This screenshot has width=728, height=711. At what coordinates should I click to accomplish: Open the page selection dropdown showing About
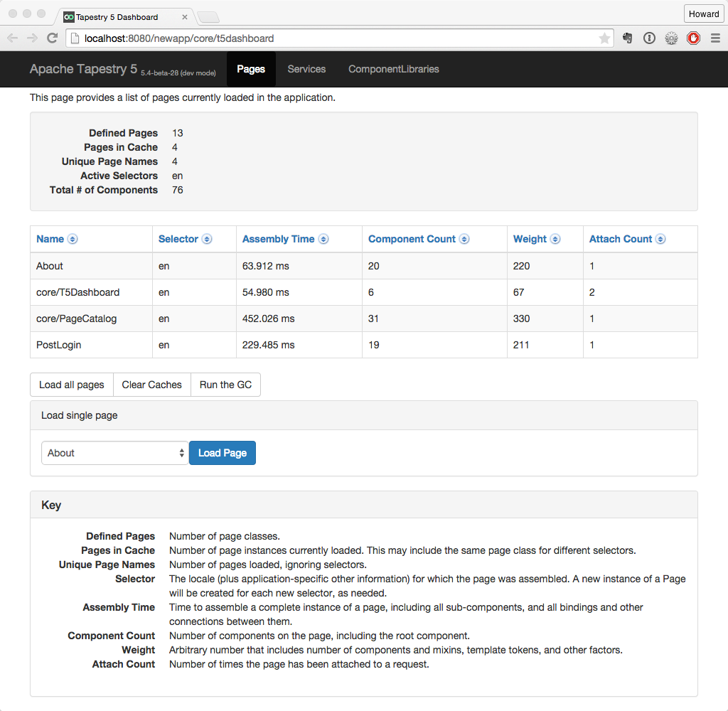[x=114, y=453]
